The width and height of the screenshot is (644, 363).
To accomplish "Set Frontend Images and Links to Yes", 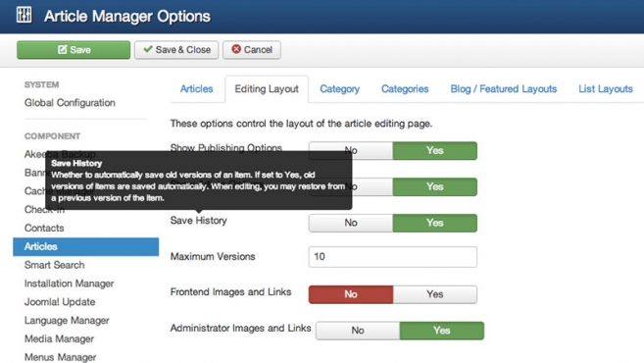I will pyautogui.click(x=435, y=294).
